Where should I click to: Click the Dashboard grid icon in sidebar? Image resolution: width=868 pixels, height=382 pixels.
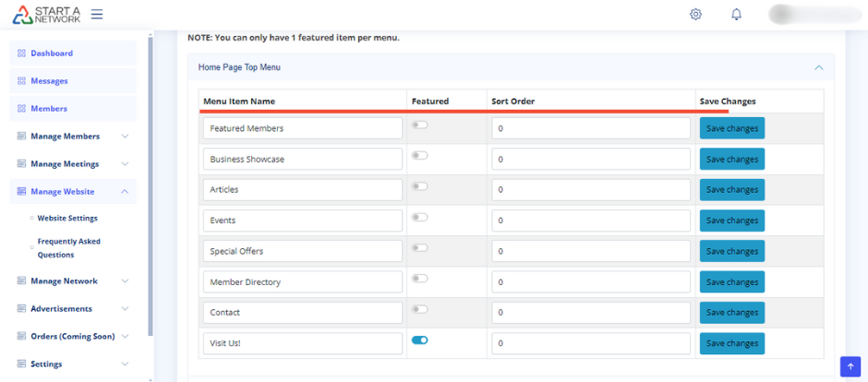tap(21, 54)
